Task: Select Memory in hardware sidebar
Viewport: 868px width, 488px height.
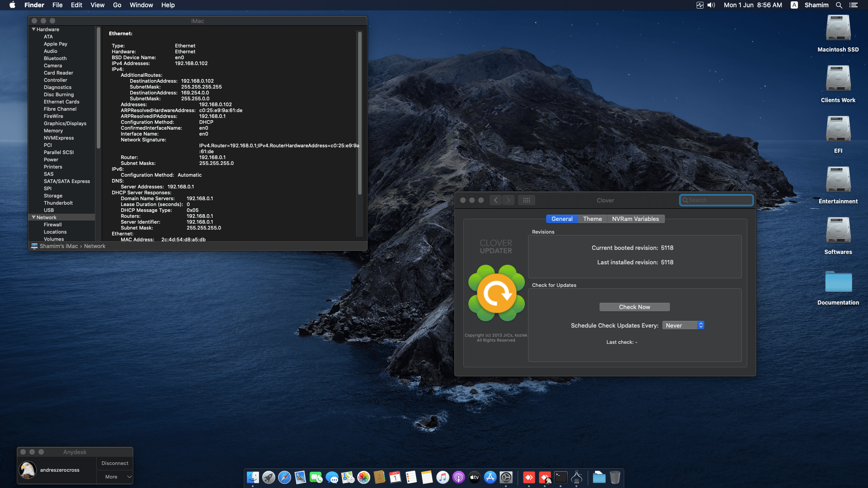Action: [x=53, y=131]
